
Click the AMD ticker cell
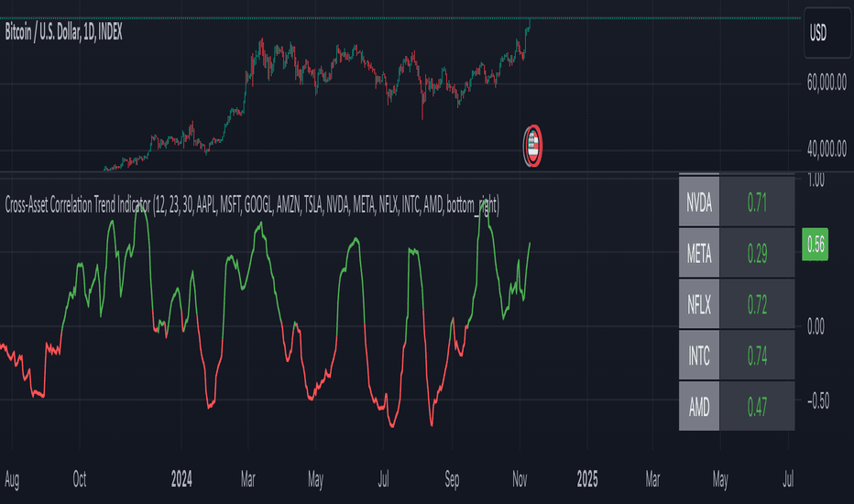[x=700, y=405]
